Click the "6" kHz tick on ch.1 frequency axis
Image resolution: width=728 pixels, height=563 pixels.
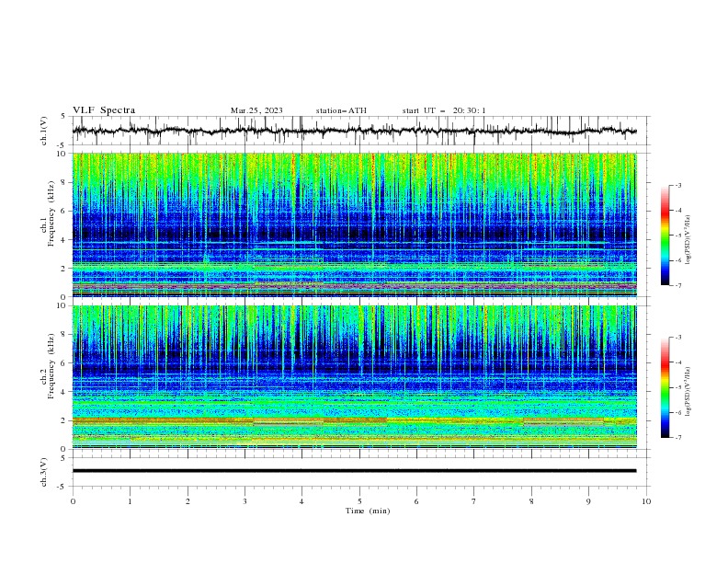pos(65,211)
